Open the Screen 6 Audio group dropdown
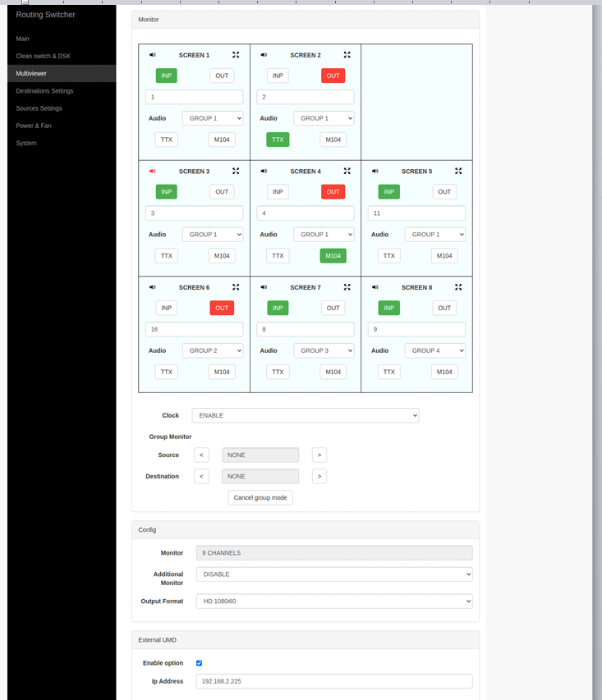This screenshot has height=700, width=602. [x=213, y=350]
